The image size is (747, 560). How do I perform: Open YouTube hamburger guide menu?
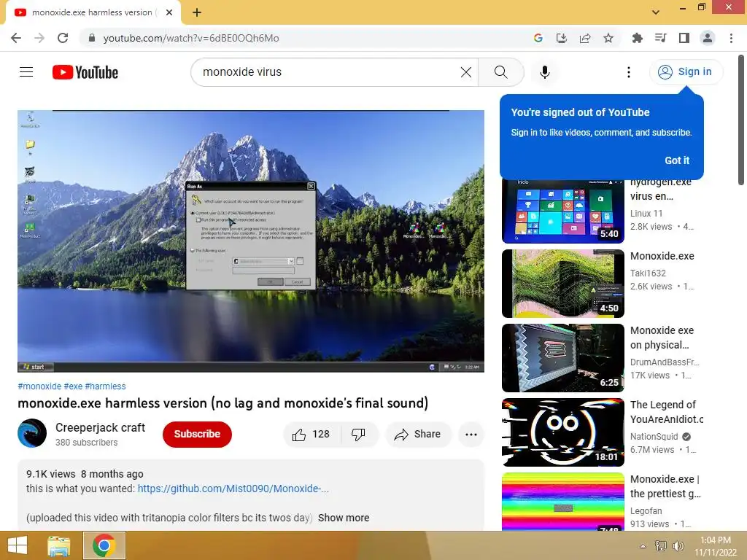coord(26,72)
